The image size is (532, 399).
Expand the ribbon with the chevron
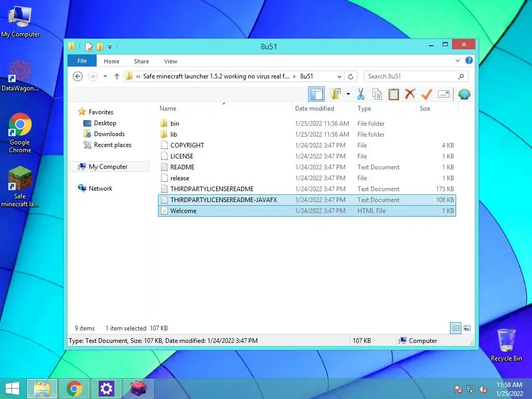(458, 61)
